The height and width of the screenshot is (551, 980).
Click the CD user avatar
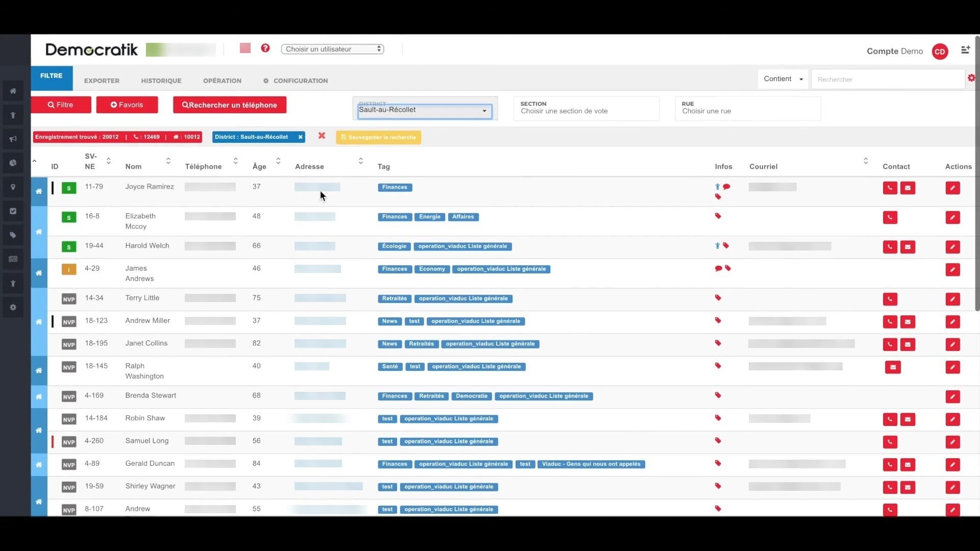click(x=940, y=52)
